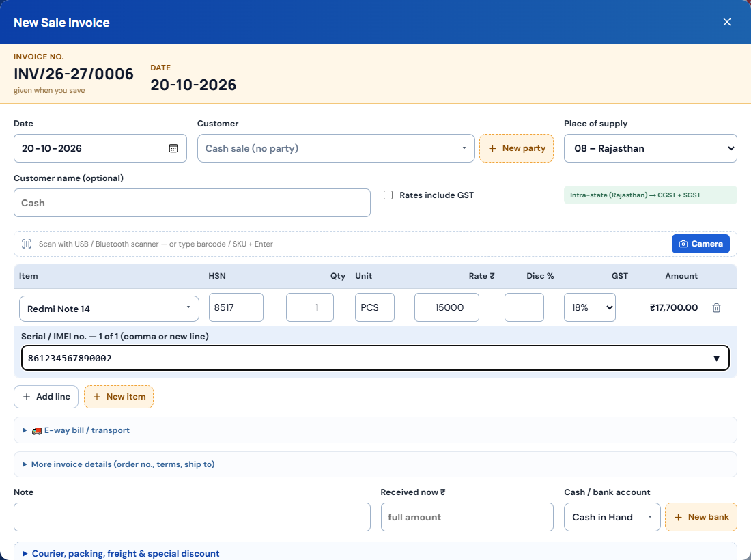This screenshot has width=751, height=560.
Task: Open the Redmi Note 14 item selector
Action: [x=109, y=309]
